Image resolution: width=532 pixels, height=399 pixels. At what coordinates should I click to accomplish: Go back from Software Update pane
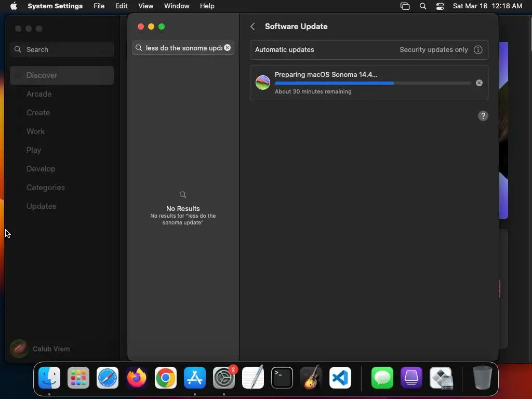252,26
